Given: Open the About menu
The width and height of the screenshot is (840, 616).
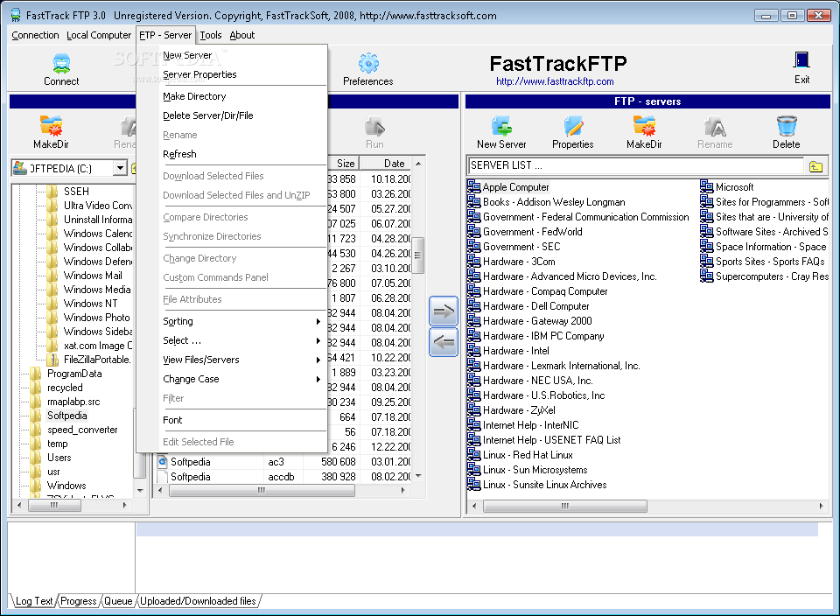Looking at the screenshot, I should [242, 35].
